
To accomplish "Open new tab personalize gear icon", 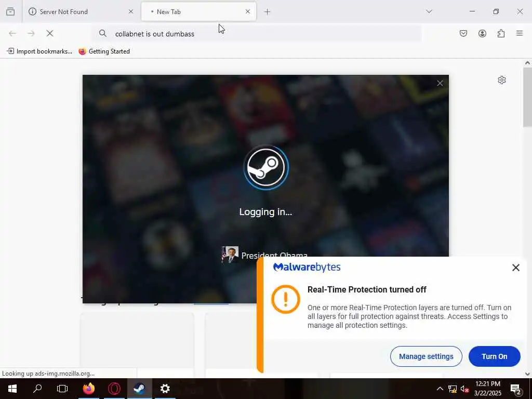I will [502, 80].
